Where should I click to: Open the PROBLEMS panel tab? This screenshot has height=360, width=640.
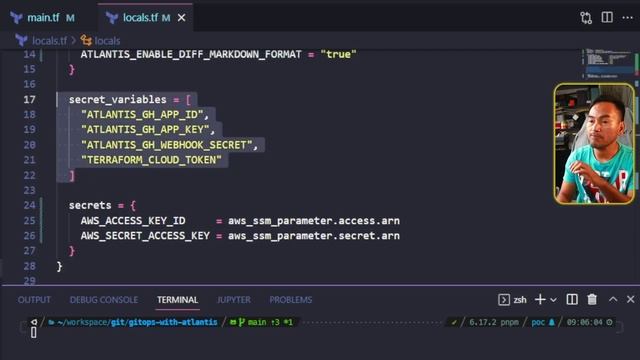coord(291,300)
